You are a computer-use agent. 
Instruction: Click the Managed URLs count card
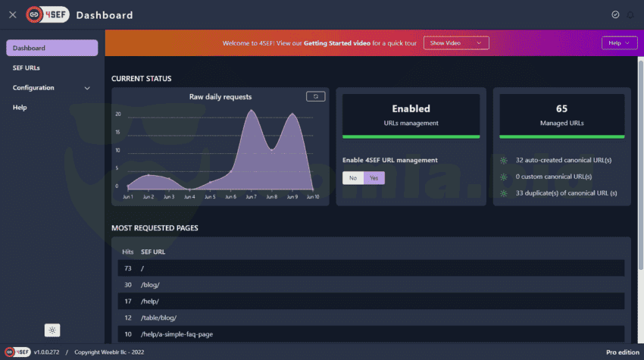(561, 115)
